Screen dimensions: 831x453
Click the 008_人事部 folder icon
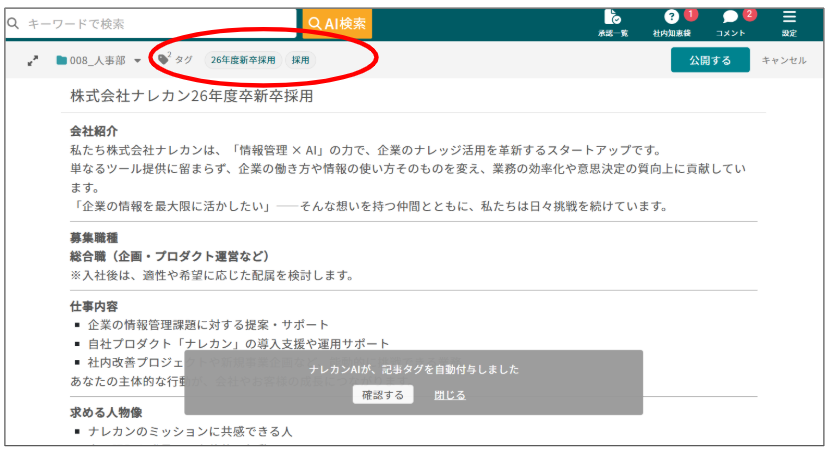[x=62, y=61]
